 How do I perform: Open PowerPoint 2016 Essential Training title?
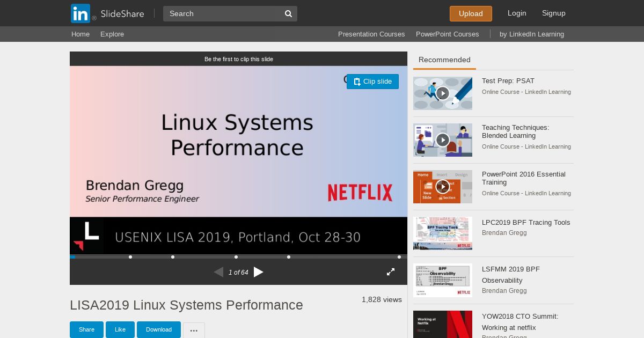click(524, 178)
